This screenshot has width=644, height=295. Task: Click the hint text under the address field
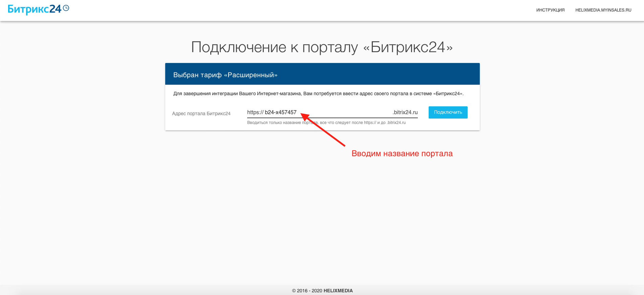326,123
